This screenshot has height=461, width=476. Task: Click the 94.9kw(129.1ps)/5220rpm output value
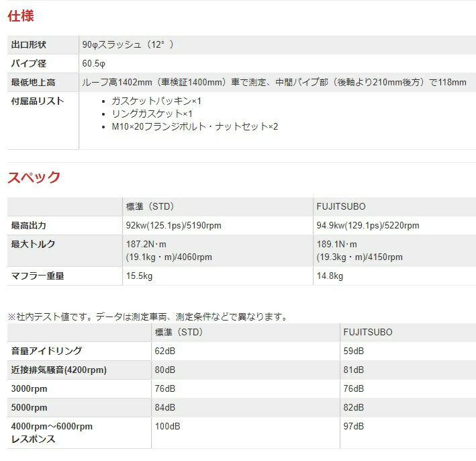tap(367, 226)
